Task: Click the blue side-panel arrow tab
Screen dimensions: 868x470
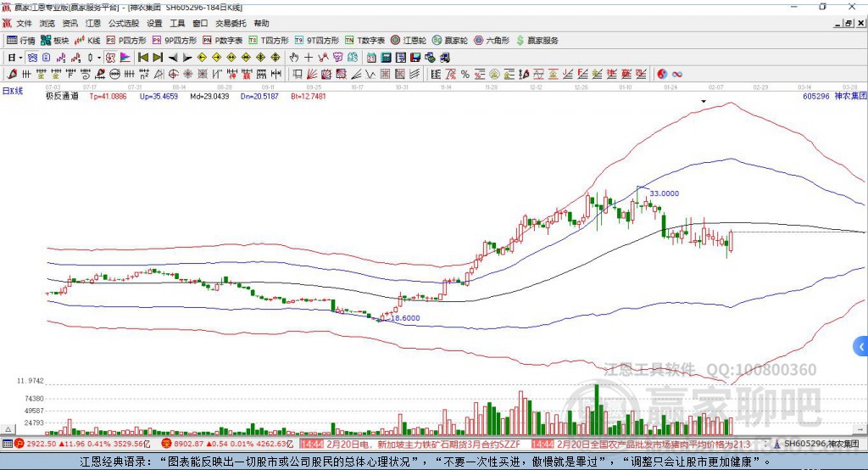Action: pos(860,347)
